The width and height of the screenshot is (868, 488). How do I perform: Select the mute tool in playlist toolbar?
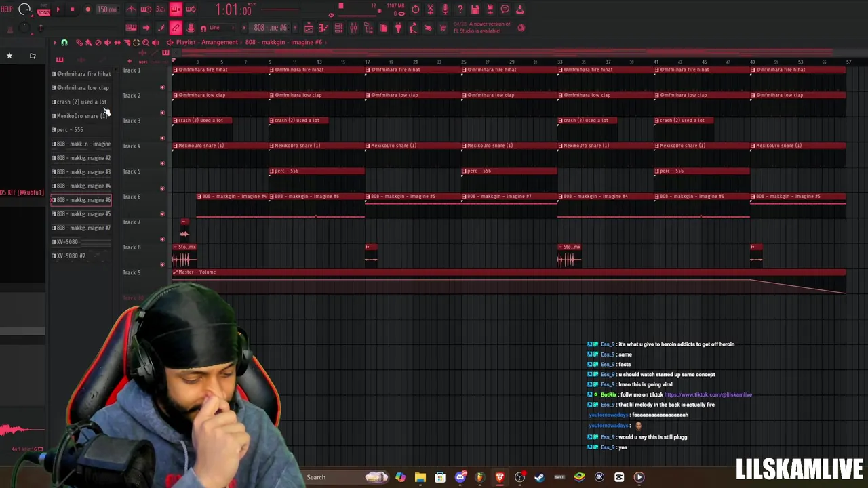tap(107, 43)
